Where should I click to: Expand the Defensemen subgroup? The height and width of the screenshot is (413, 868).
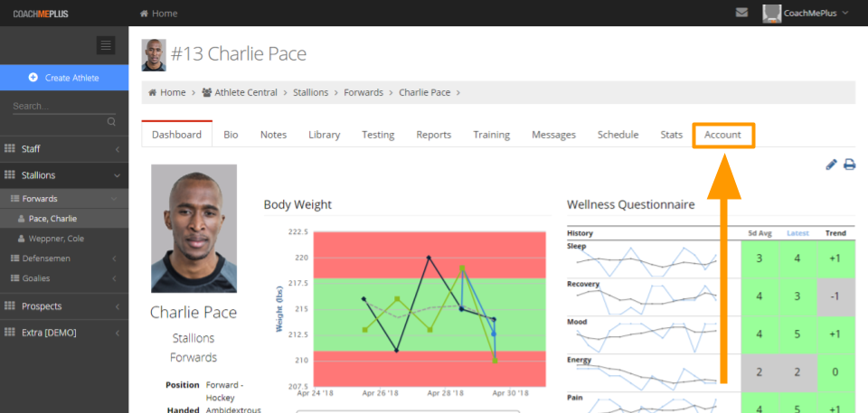pyautogui.click(x=64, y=258)
